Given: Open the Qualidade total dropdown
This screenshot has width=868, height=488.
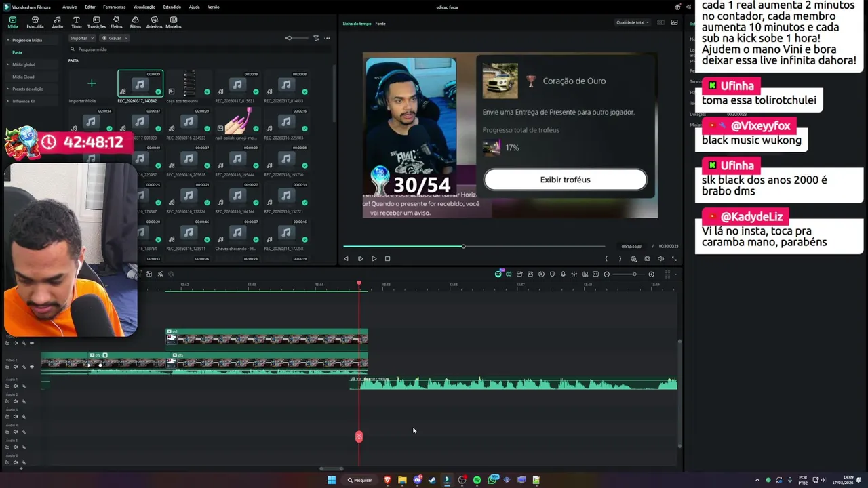Looking at the screenshot, I should [x=632, y=22].
